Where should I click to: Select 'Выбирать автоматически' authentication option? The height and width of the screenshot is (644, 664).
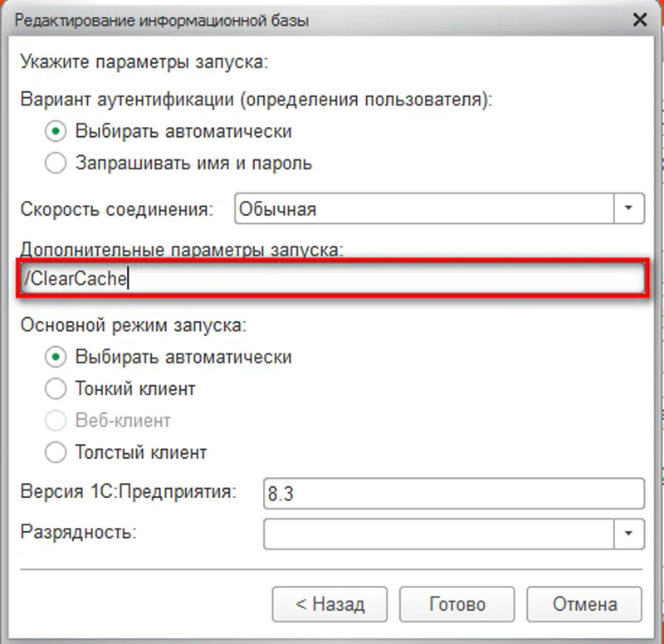click(56, 131)
